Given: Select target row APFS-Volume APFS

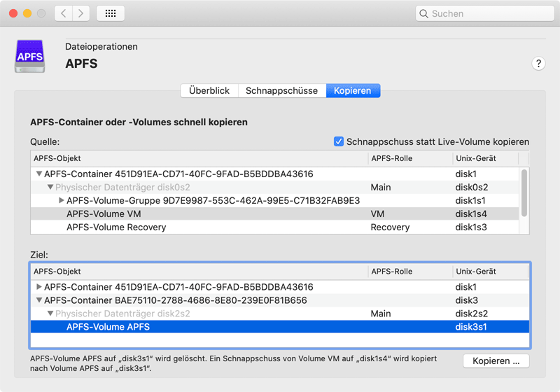Looking at the screenshot, I should [x=279, y=327].
